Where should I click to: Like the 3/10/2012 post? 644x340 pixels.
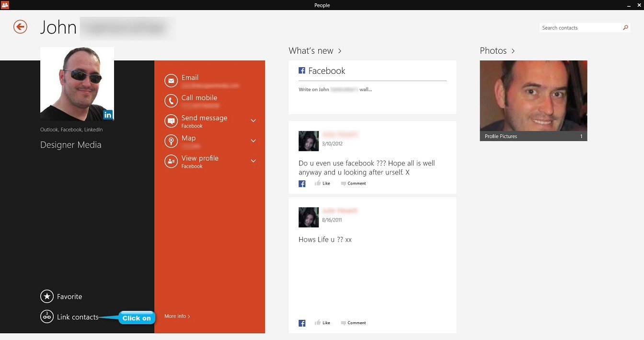[322, 183]
